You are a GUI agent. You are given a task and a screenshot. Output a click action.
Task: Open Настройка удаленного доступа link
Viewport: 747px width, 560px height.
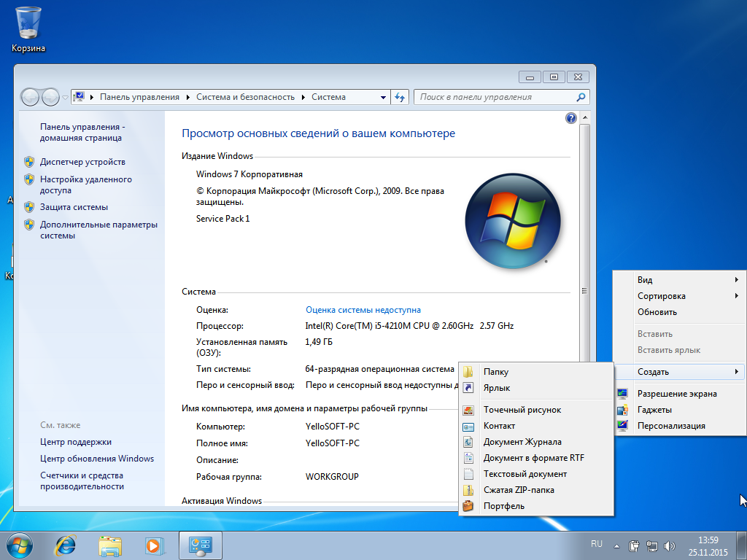pyautogui.click(x=86, y=184)
